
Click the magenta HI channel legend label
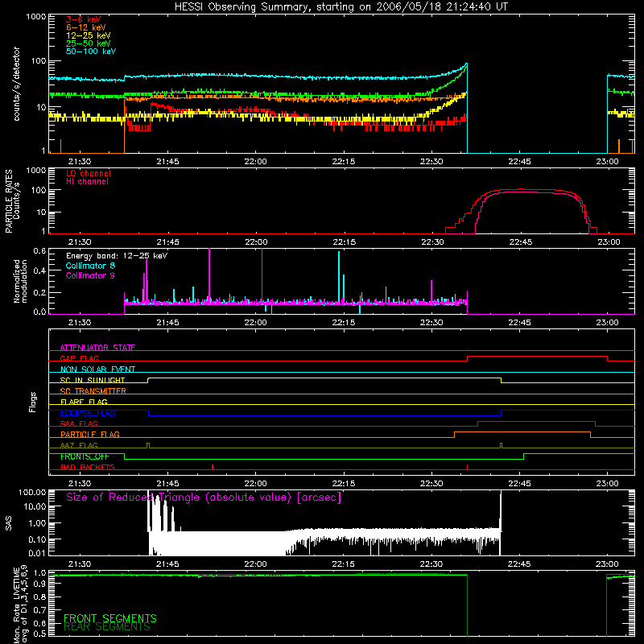pos(87,182)
